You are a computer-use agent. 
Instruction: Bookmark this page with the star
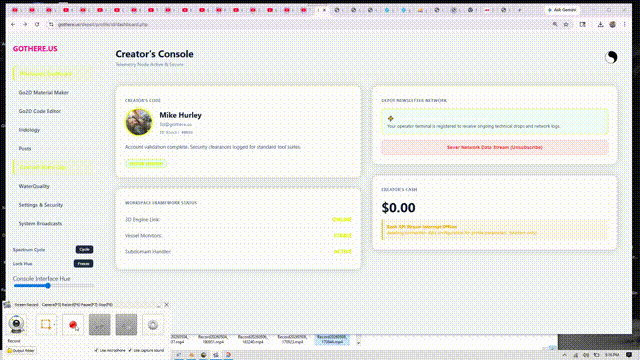click(x=566, y=24)
